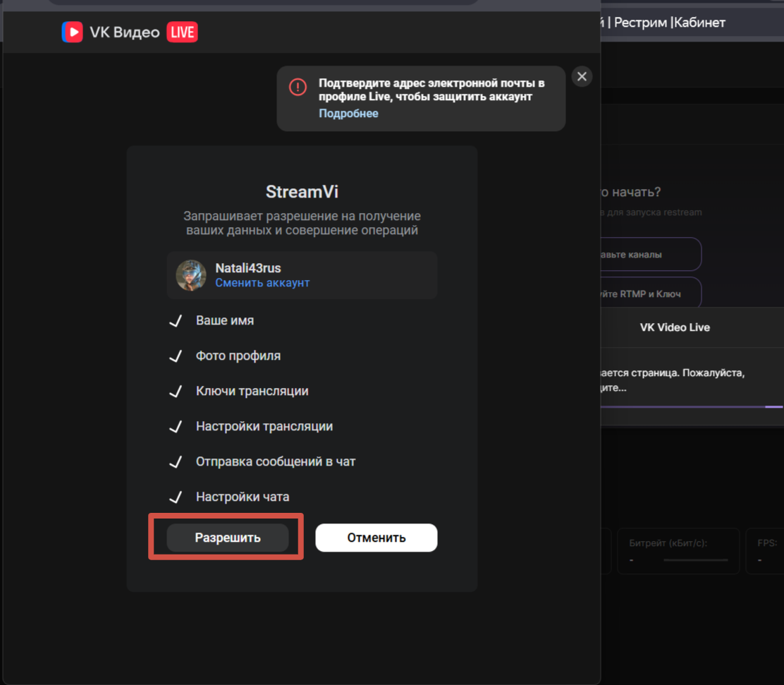Click the channels button in background window
The height and width of the screenshot is (685, 784).
(651, 254)
